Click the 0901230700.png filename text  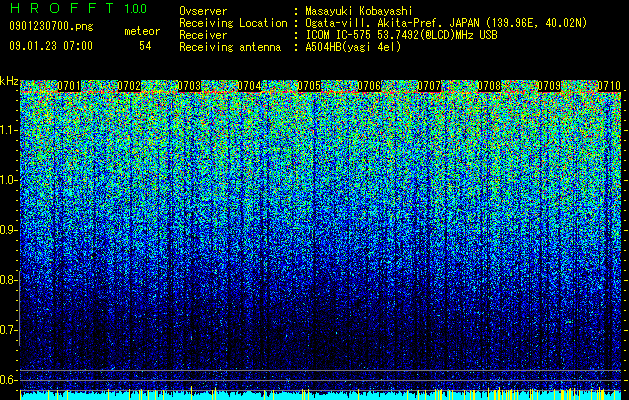[x=51, y=26]
